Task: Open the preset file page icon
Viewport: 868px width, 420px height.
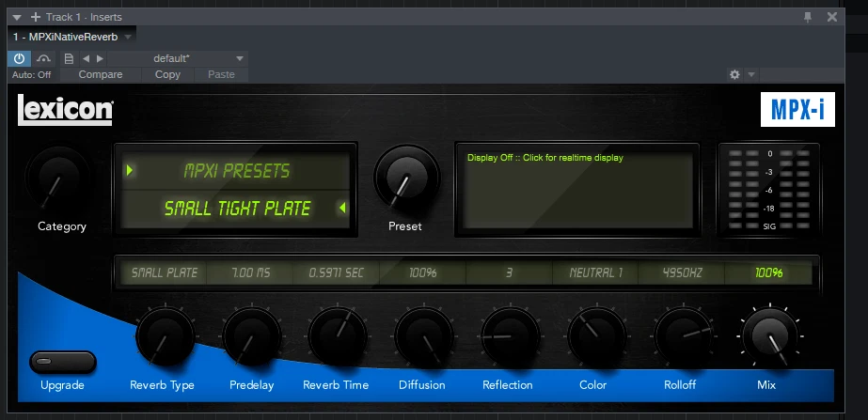Action: 70,58
